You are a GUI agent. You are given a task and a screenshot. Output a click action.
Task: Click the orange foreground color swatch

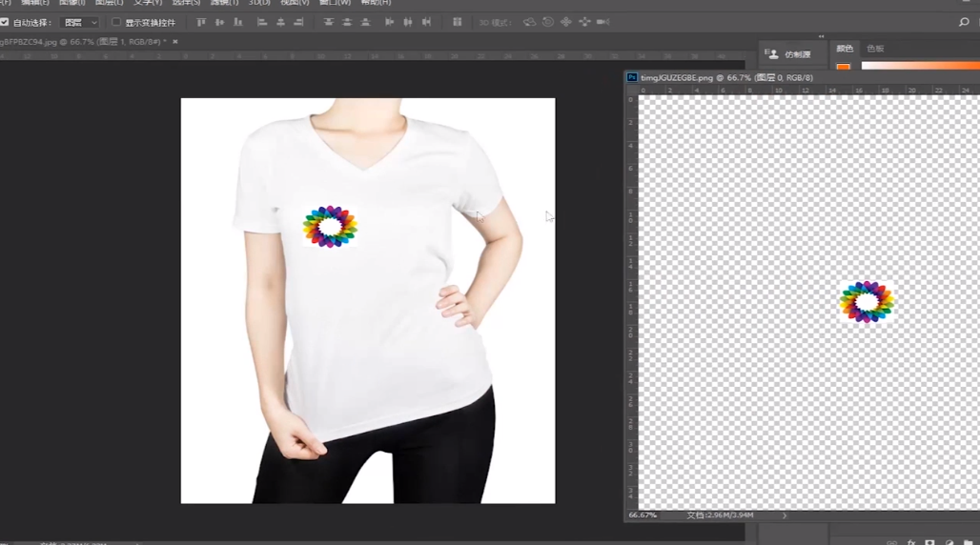[x=843, y=67]
